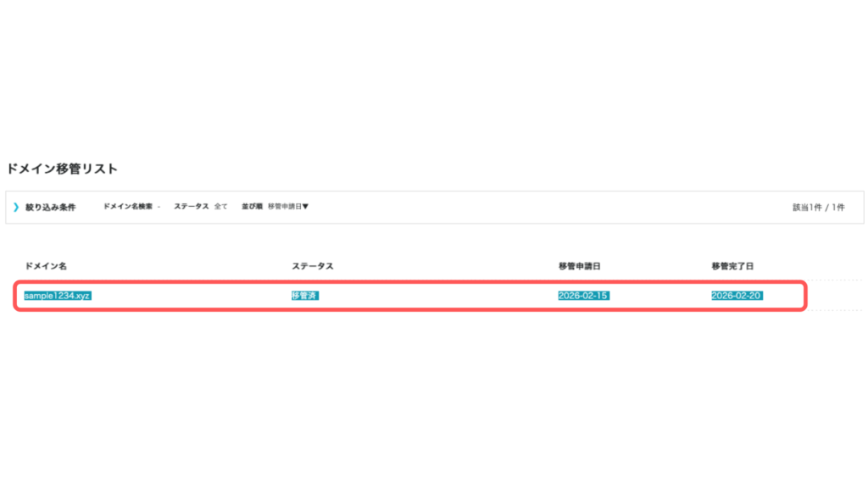Click the 移管申請日 table column header
The height and width of the screenshot is (488, 868).
pos(580,266)
